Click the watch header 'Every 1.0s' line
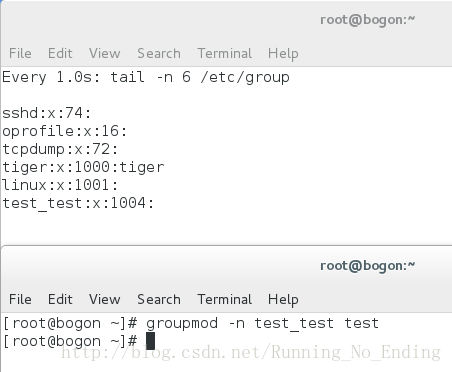 click(x=146, y=77)
